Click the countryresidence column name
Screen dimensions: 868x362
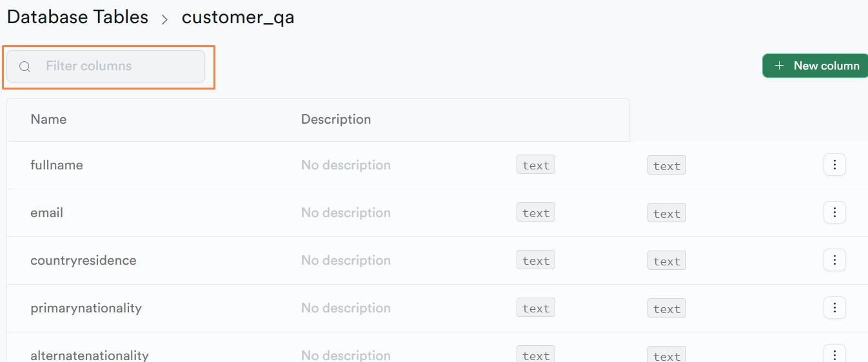pos(83,260)
